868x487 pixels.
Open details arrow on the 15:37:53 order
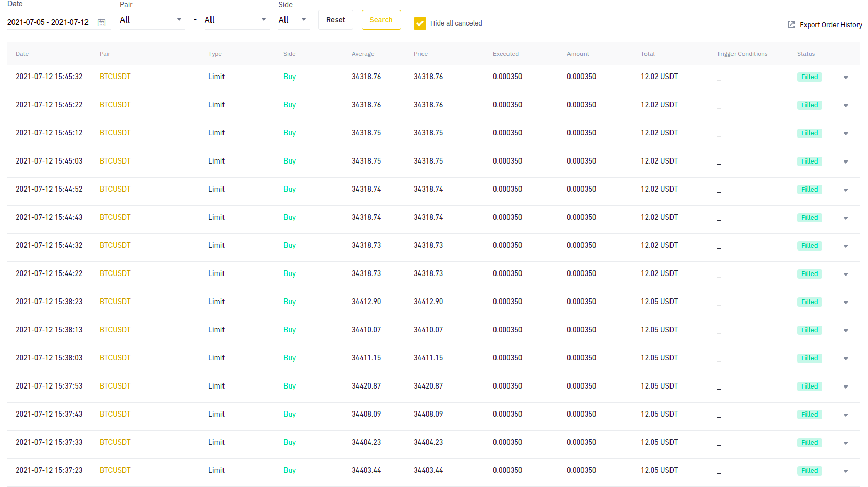coord(845,386)
